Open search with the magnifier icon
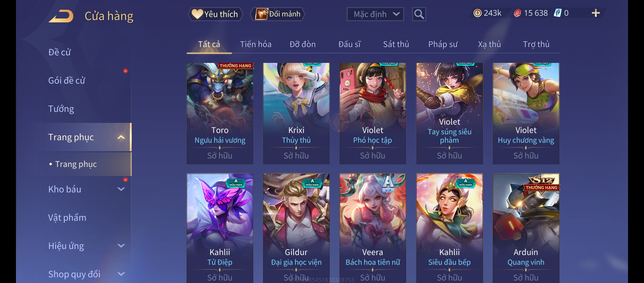Image resolution: width=644 pixels, height=283 pixels. click(419, 14)
